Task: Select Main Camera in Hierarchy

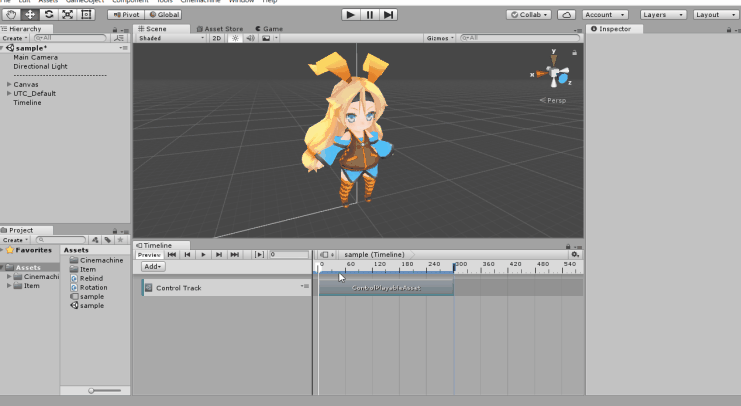Action: [x=35, y=57]
